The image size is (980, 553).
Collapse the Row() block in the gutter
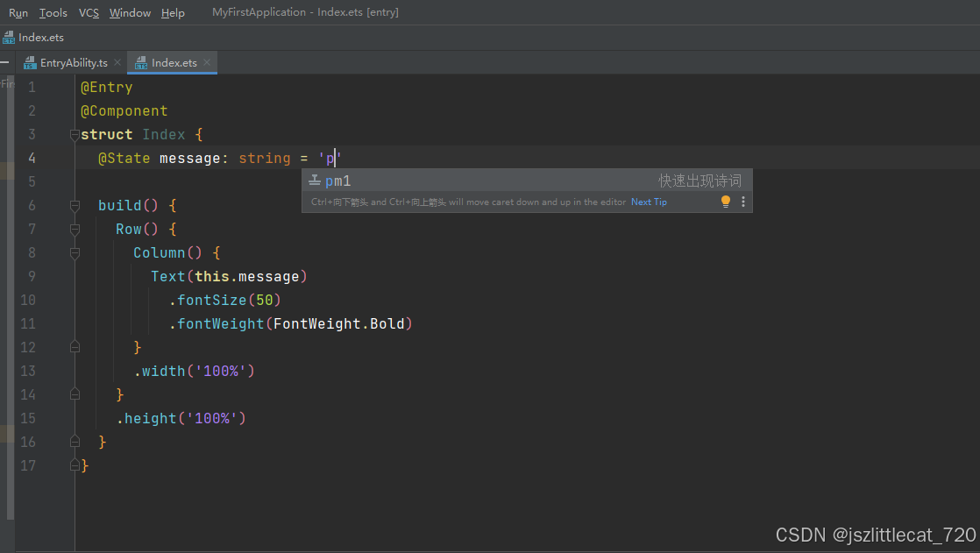[x=75, y=230]
